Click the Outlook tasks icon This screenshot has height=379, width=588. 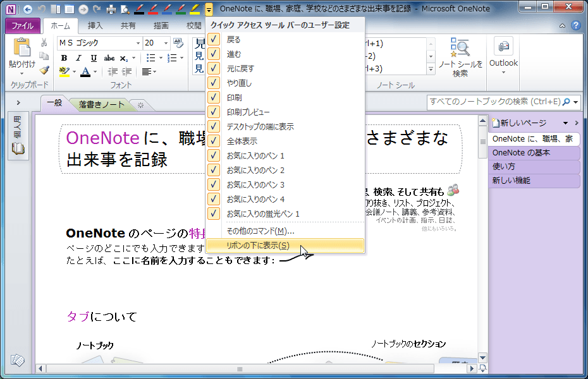pyautogui.click(x=503, y=47)
